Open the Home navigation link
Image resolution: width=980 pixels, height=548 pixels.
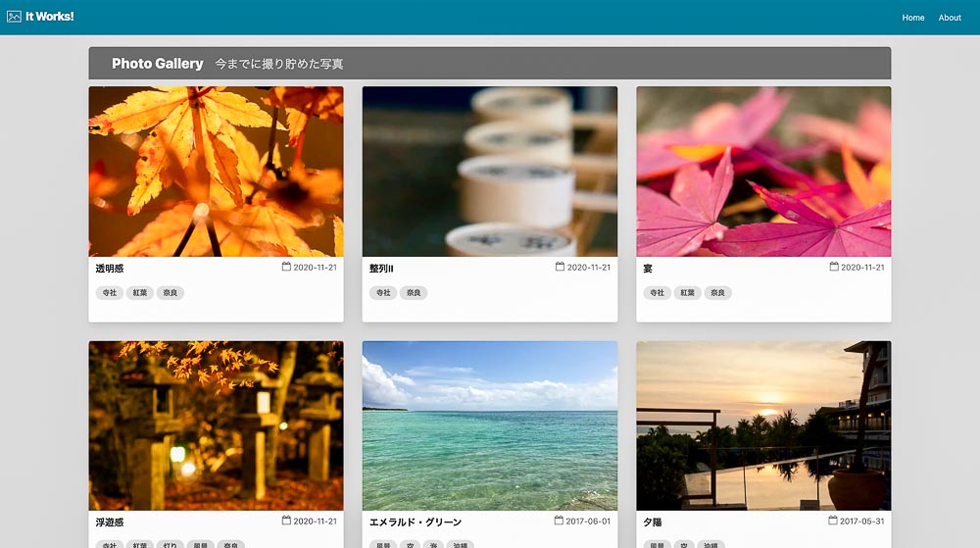[912, 18]
